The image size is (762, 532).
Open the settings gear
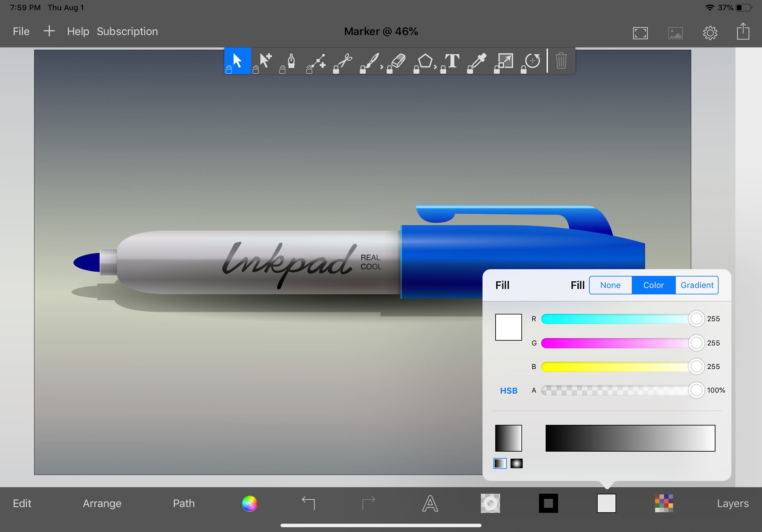coord(710,33)
